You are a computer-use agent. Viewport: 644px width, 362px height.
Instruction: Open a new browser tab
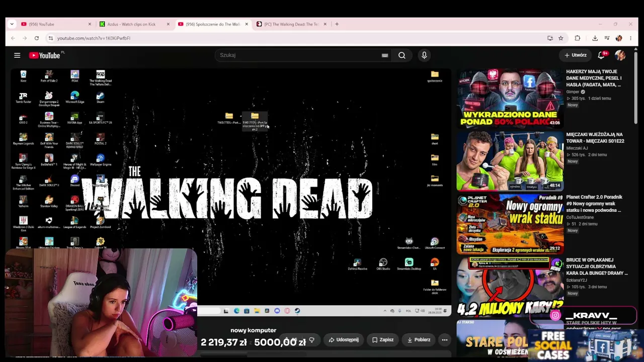pos(337,24)
